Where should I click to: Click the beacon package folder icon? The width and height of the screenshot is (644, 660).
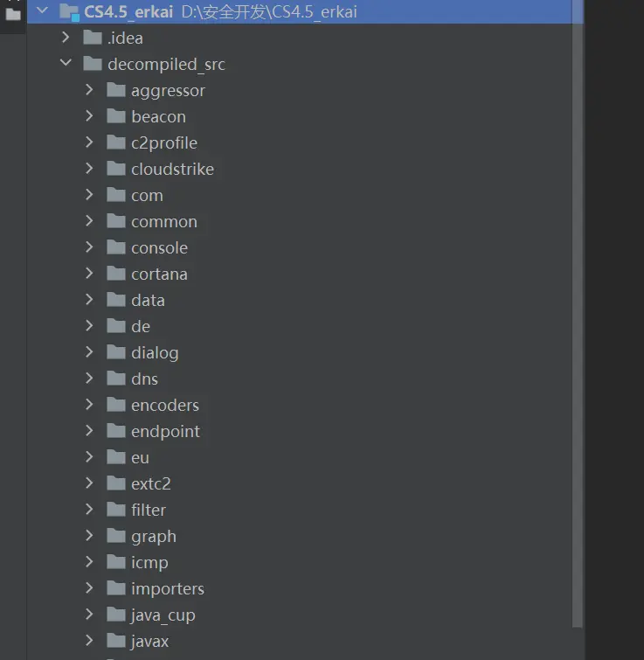click(116, 116)
